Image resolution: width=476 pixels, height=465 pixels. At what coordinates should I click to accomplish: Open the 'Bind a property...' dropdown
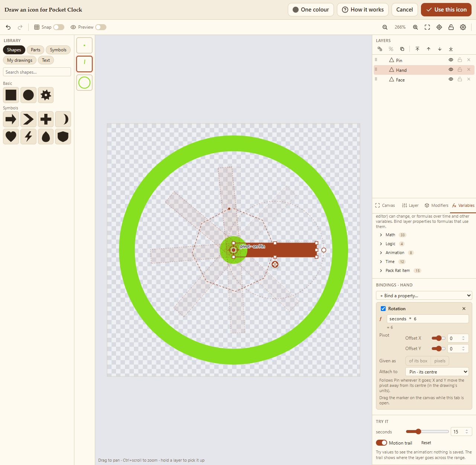[424, 295]
